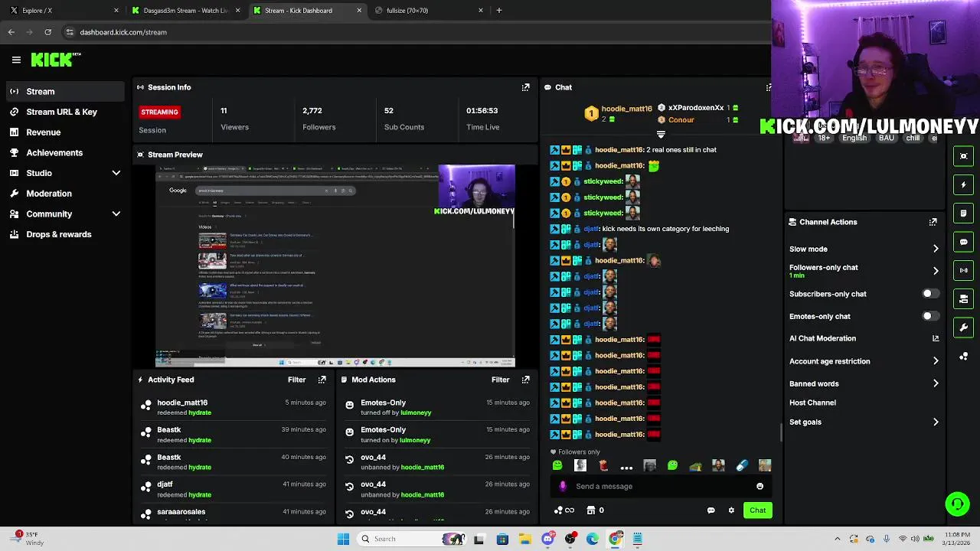The width and height of the screenshot is (980, 551).
Task: Pop out the Session Info panel
Action: tap(525, 87)
